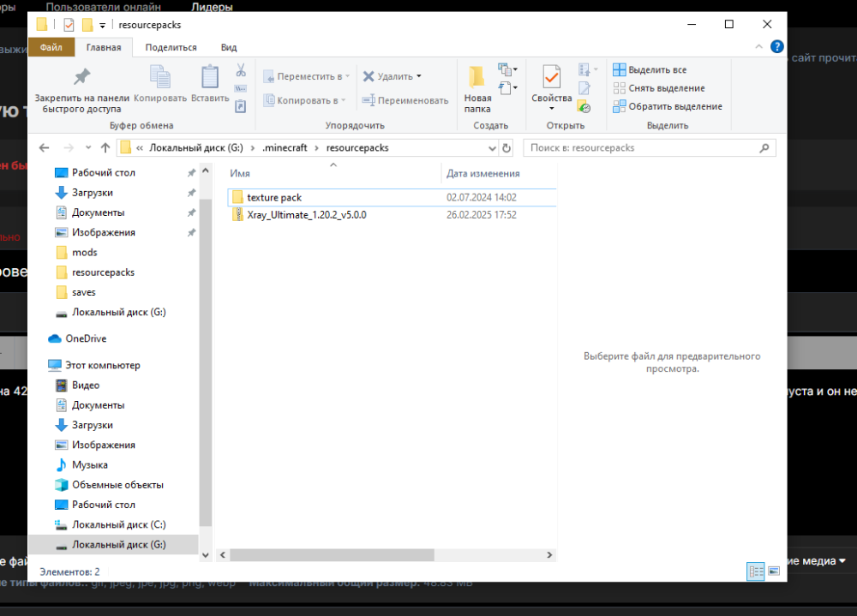Switch to the Вид tab
This screenshot has height=616, width=857.
click(x=229, y=48)
